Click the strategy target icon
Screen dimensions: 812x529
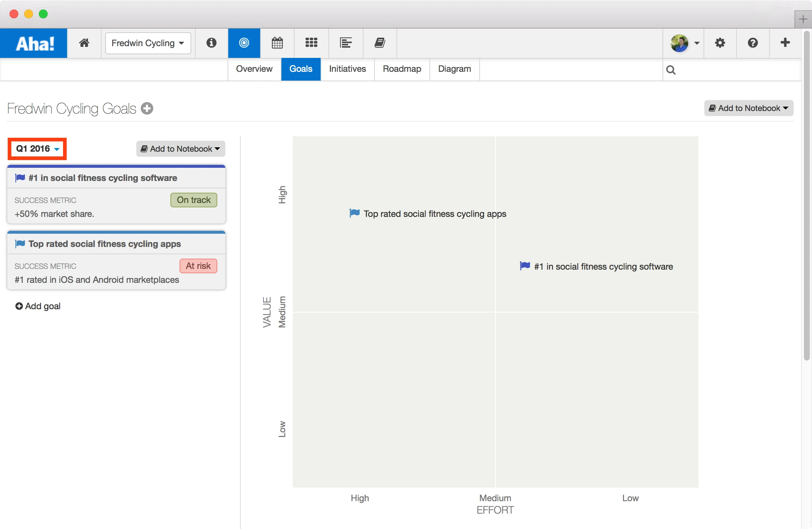[244, 43]
